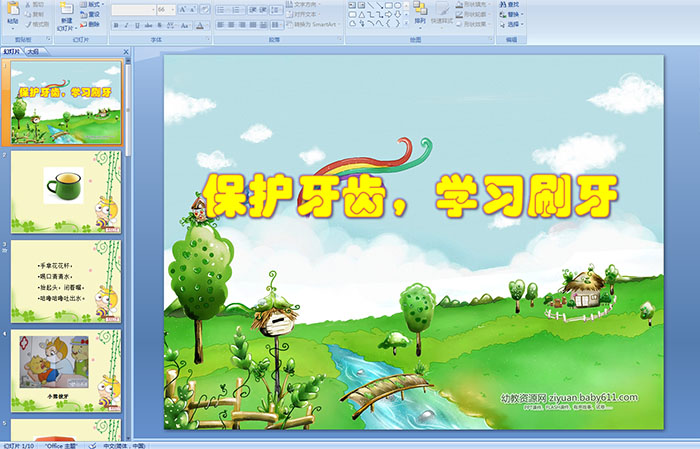Screen dimensions: 700x449
Task: Select the right brace shape
Action: (397, 23)
